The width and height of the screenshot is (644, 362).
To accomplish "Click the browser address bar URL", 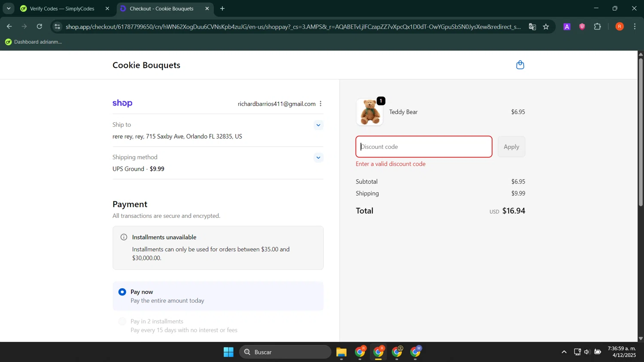I will point(293,27).
